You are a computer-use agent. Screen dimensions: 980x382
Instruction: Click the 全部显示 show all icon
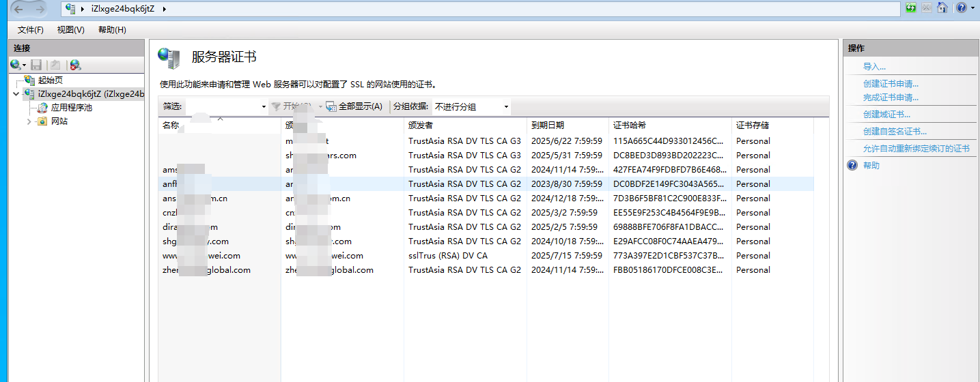[x=331, y=106]
